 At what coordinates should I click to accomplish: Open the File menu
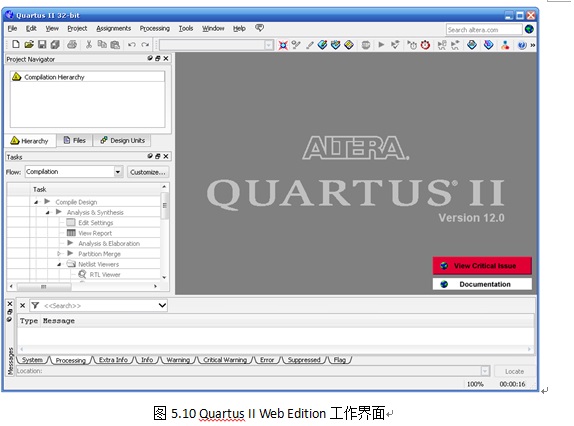(x=12, y=28)
